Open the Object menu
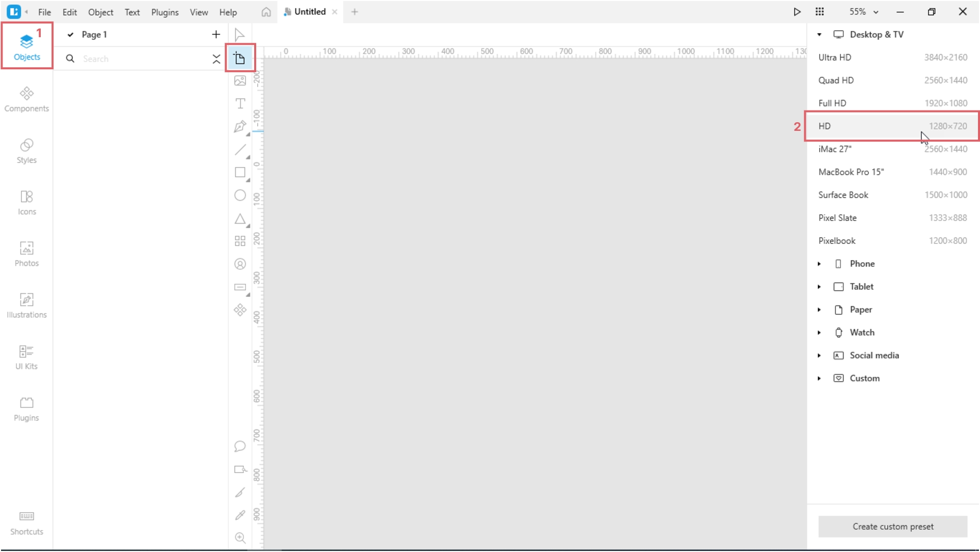 pos(100,12)
